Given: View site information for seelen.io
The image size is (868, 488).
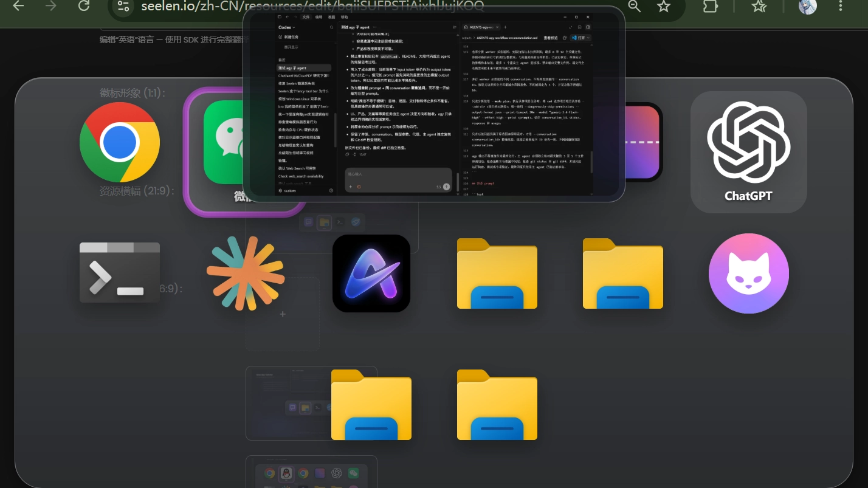Looking at the screenshot, I should [123, 6].
